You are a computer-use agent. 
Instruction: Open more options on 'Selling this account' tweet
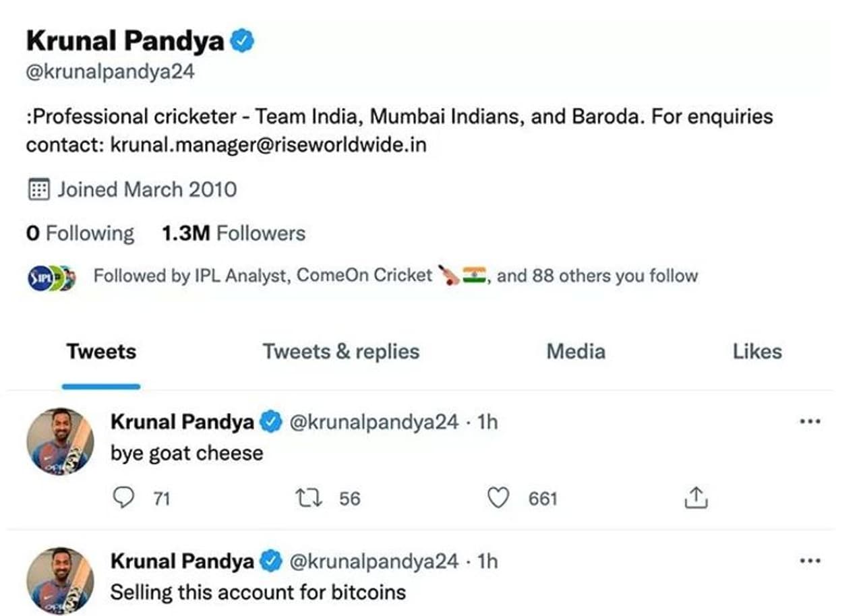pos(809,561)
